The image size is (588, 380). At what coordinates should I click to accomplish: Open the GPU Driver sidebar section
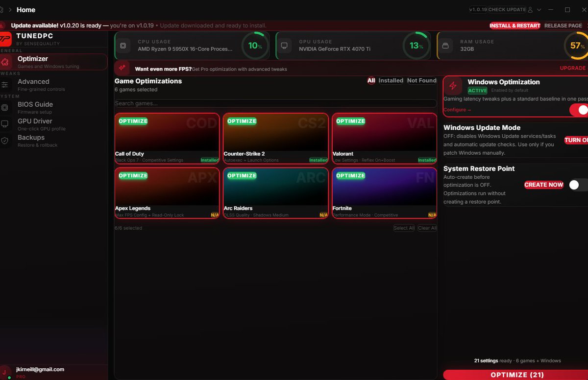54,124
